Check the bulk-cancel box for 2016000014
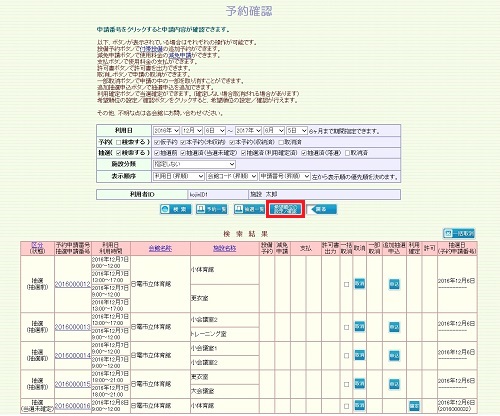The width and height of the screenshot is (500, 416). click(346, 356)
